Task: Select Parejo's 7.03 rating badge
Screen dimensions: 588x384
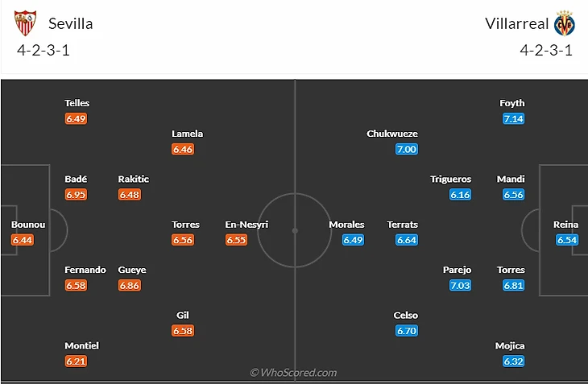Action: coord(460,285)
